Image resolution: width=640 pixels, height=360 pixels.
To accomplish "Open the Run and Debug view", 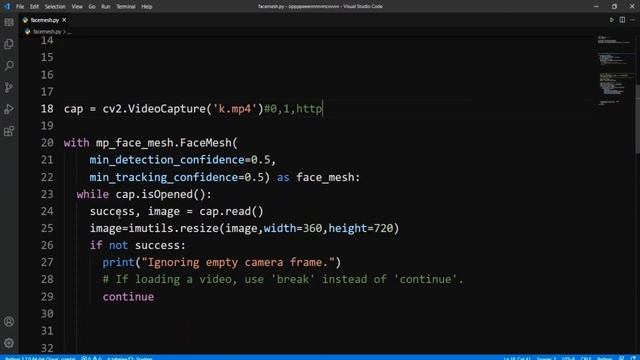I will (x=9, y=109).
